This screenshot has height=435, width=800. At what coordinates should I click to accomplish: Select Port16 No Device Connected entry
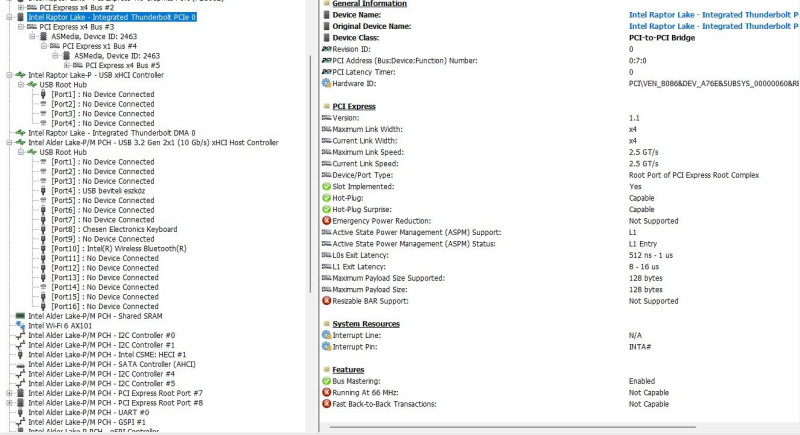[105, 306]
